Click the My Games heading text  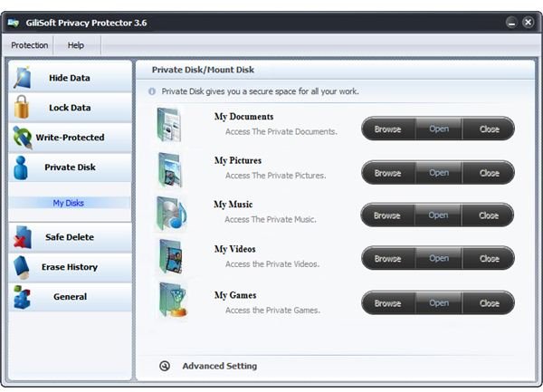point(235,295)
